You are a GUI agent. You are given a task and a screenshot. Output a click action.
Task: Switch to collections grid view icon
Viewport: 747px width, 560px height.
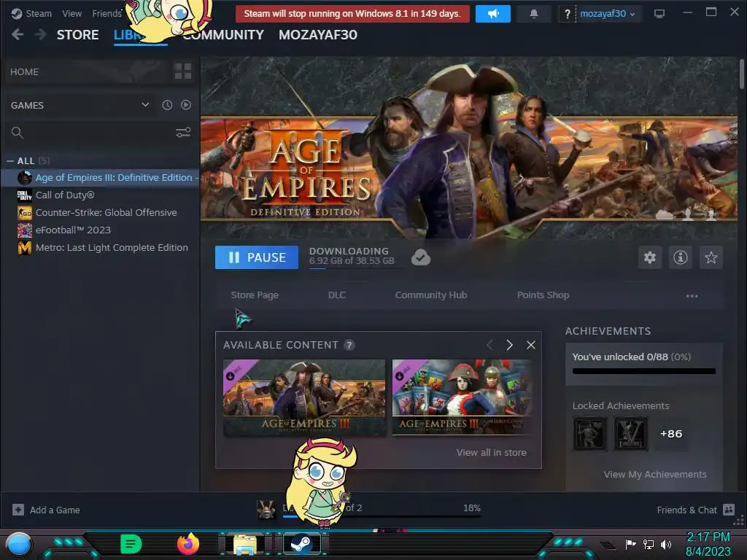click(183, 71)
